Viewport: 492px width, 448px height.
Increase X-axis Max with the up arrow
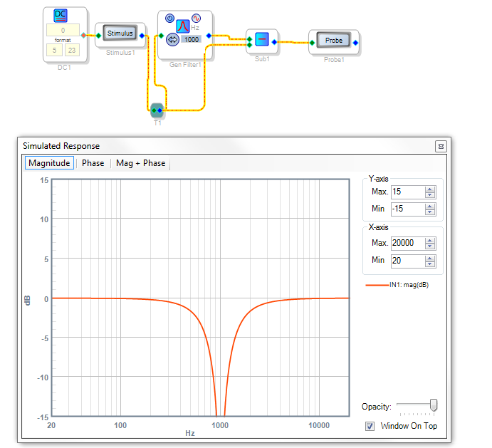click(x=430, y=241)
